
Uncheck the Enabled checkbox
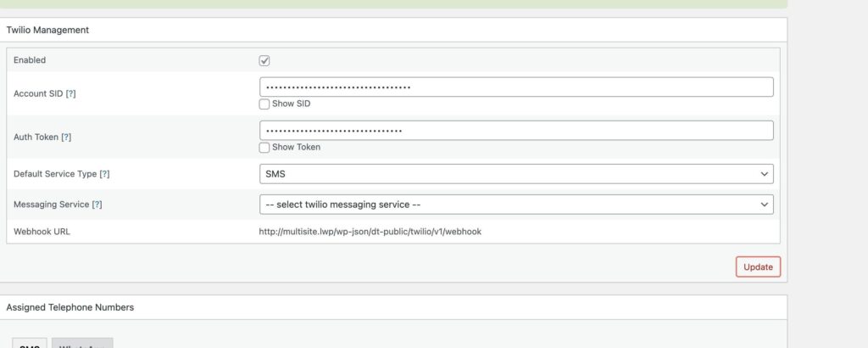(264, 61)
